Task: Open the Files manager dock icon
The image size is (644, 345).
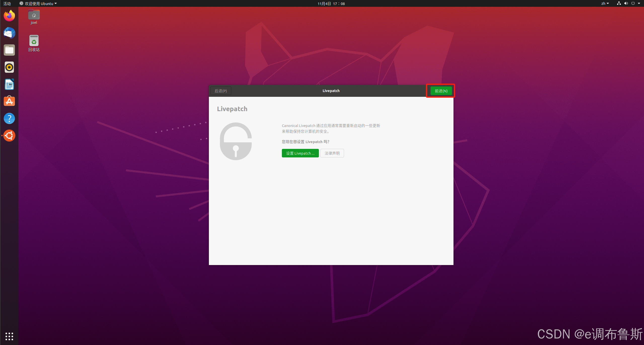Action: pyautogui.click(x=9, y=50)
